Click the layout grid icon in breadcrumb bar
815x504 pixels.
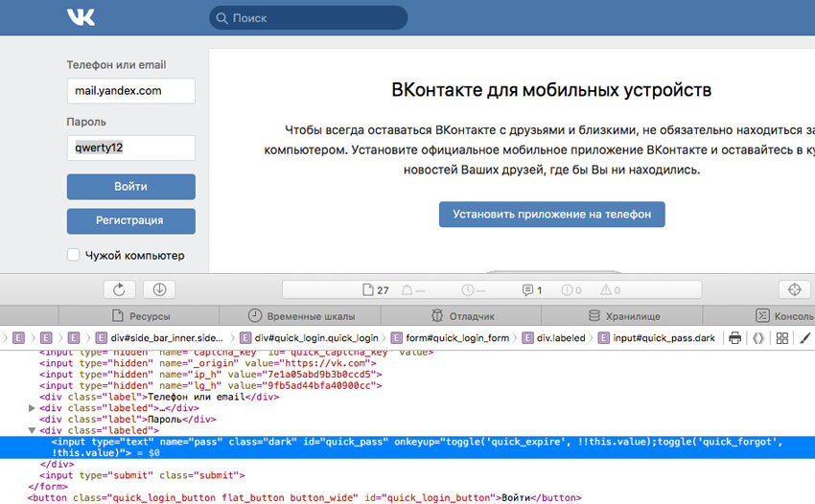tap(781, 338)
